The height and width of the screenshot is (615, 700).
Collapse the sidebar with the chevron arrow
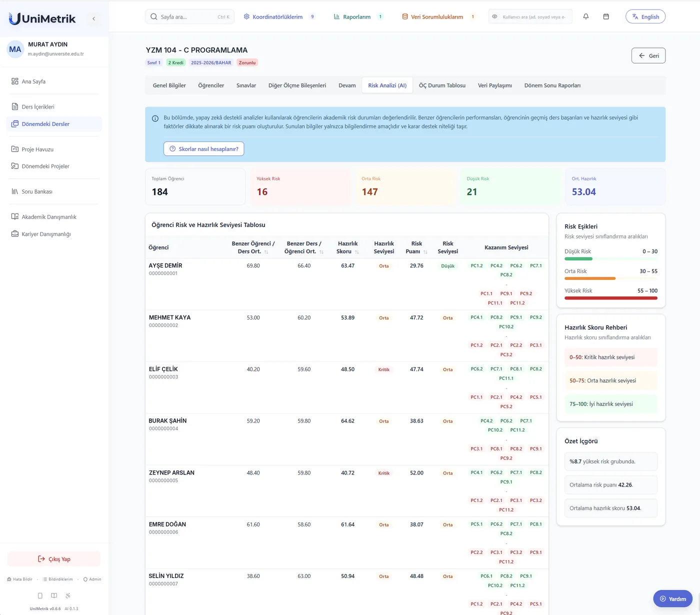(93, 19)
